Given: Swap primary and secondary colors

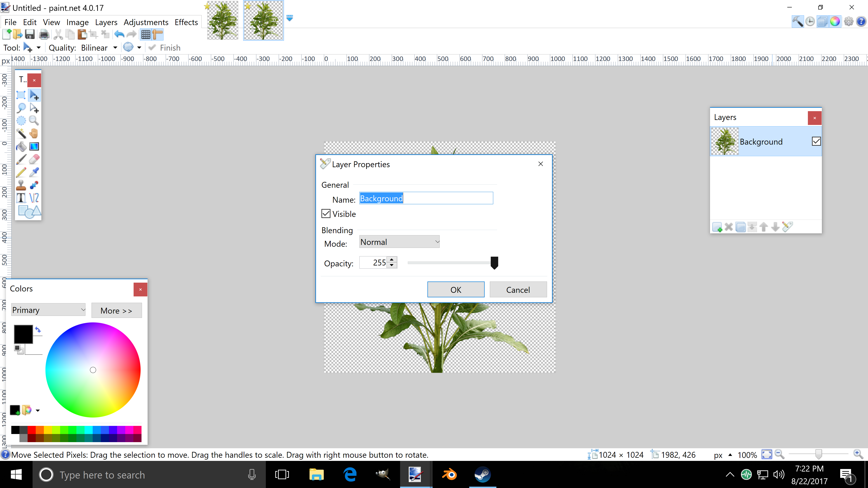Looking at the screenshot, I should 38,330.
